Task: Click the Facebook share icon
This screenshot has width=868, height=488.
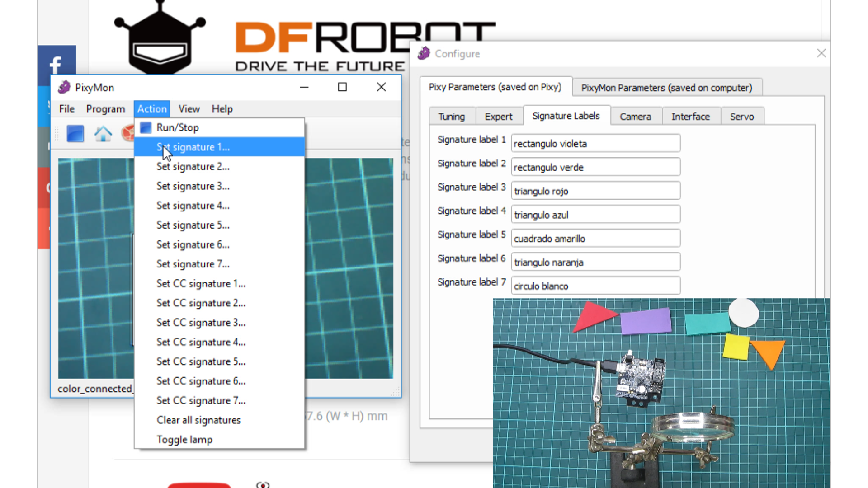Action: click(x=56, y=64)
